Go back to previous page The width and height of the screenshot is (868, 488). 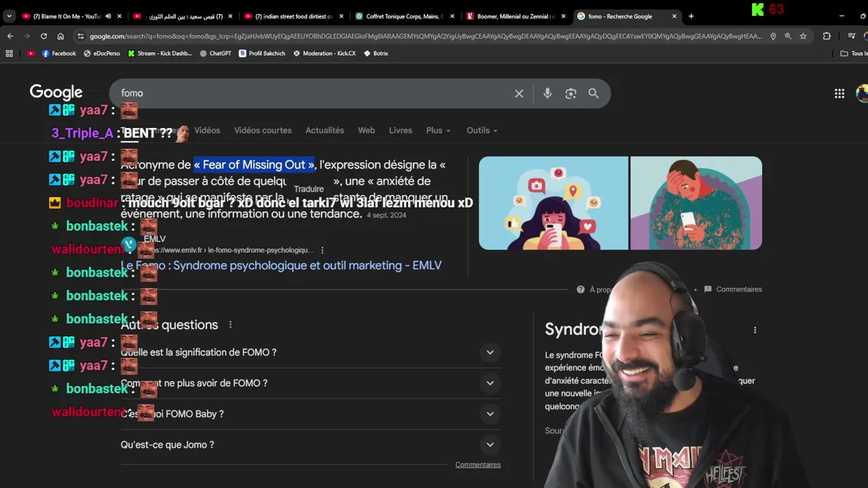(9, 36)
